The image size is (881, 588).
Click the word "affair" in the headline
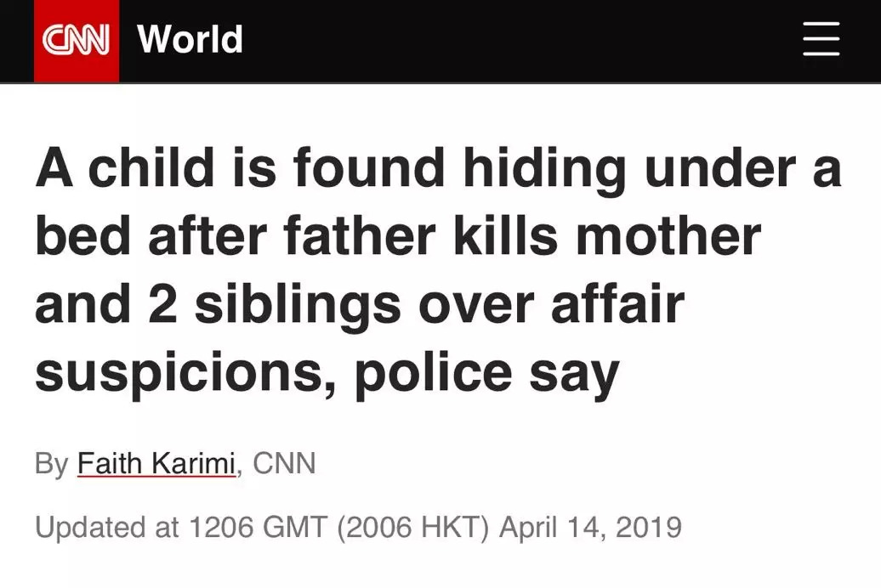(617, 305)
